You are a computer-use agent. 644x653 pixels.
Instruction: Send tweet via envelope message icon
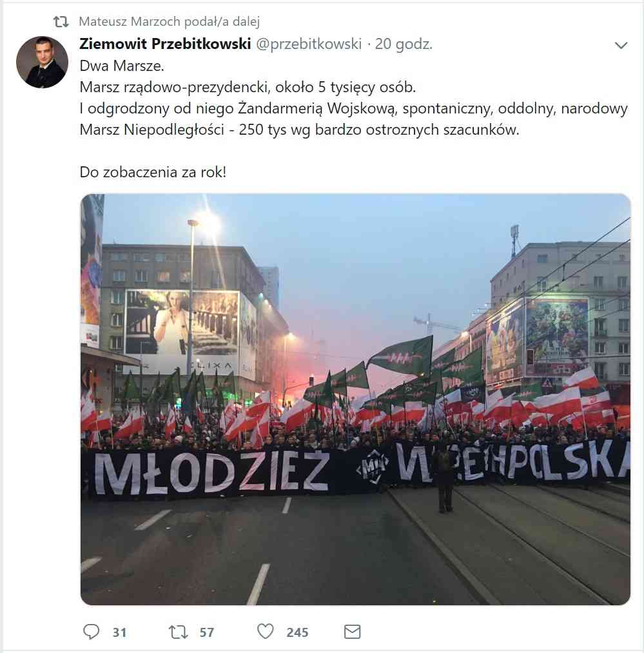[x=353, y=632]
